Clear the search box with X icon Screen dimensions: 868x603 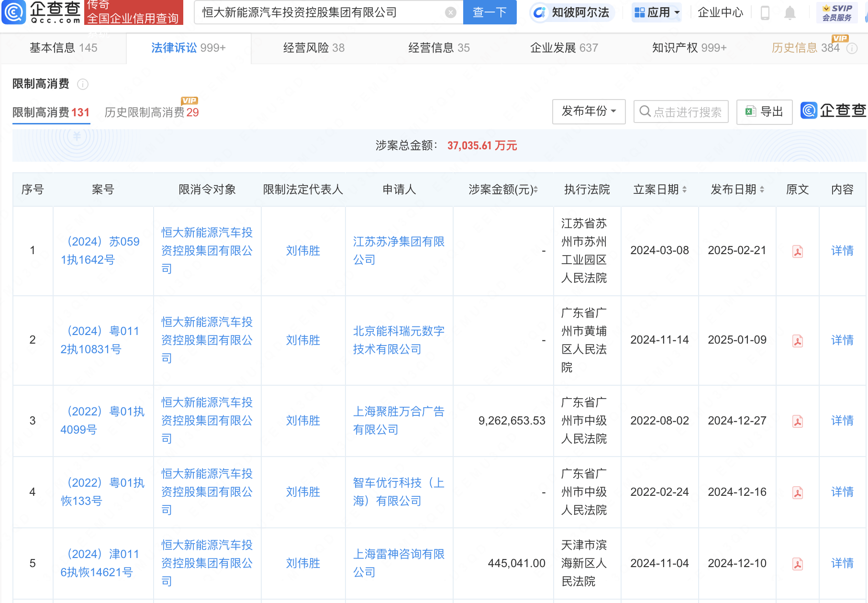pos(450,12)
